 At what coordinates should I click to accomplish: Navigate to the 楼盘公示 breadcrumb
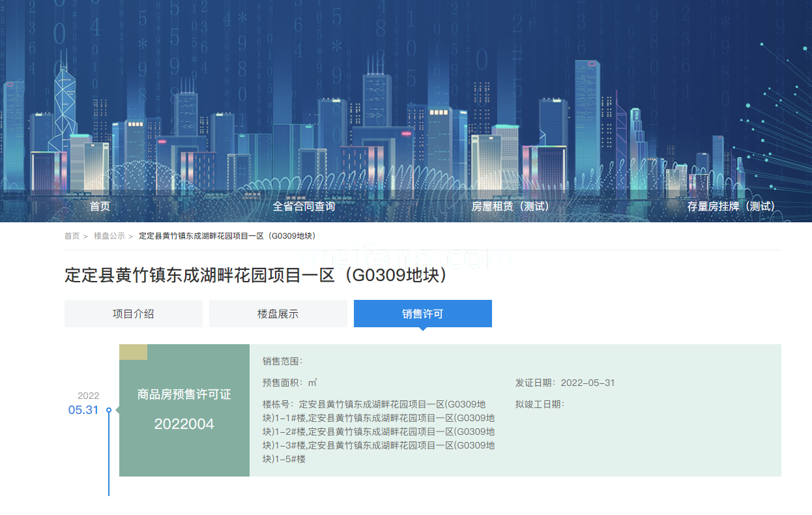pyautogui.click(x=109, y=236)
